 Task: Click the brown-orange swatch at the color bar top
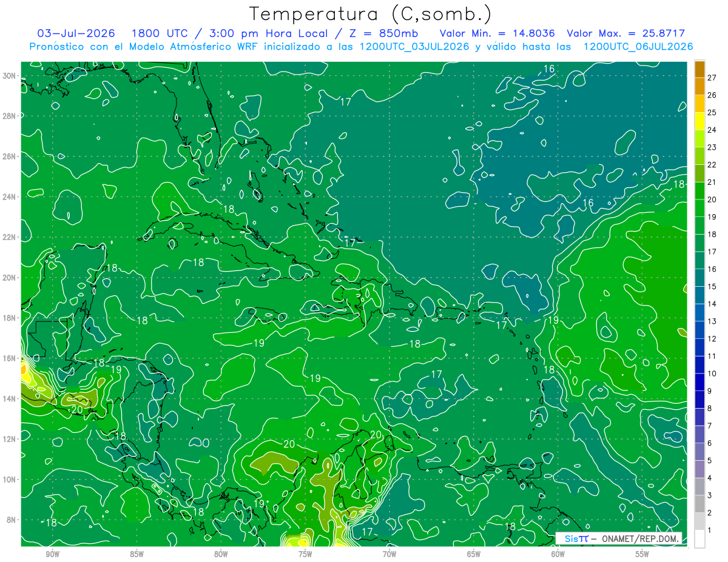(699, 69)
